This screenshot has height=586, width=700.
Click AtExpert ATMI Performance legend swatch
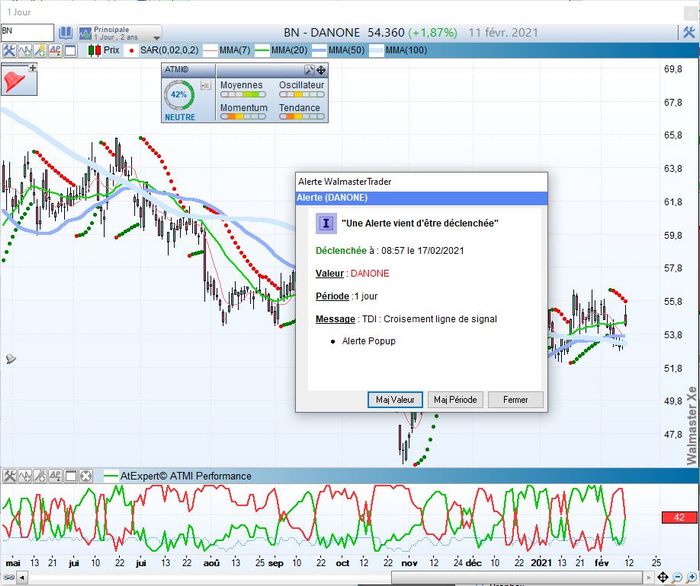(x=111, y=476)
